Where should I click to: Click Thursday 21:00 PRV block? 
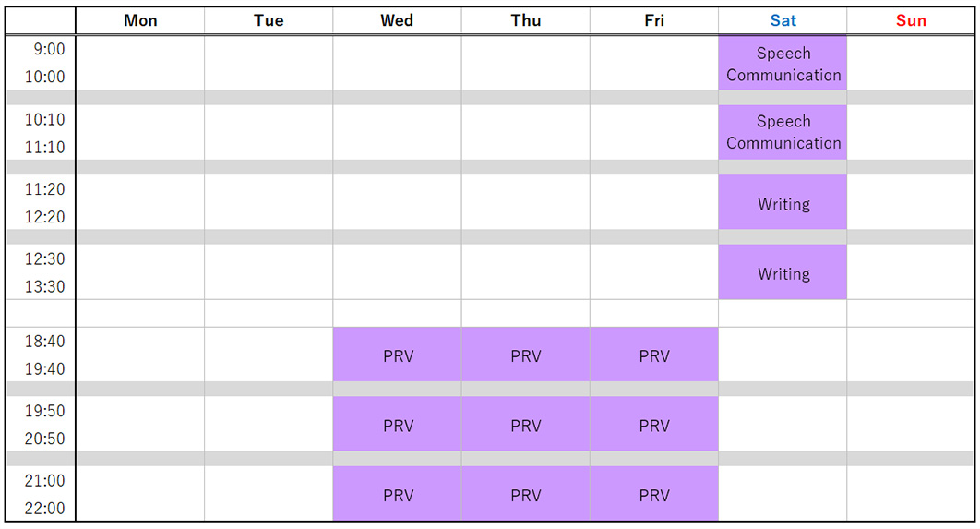tap(526, 494)
